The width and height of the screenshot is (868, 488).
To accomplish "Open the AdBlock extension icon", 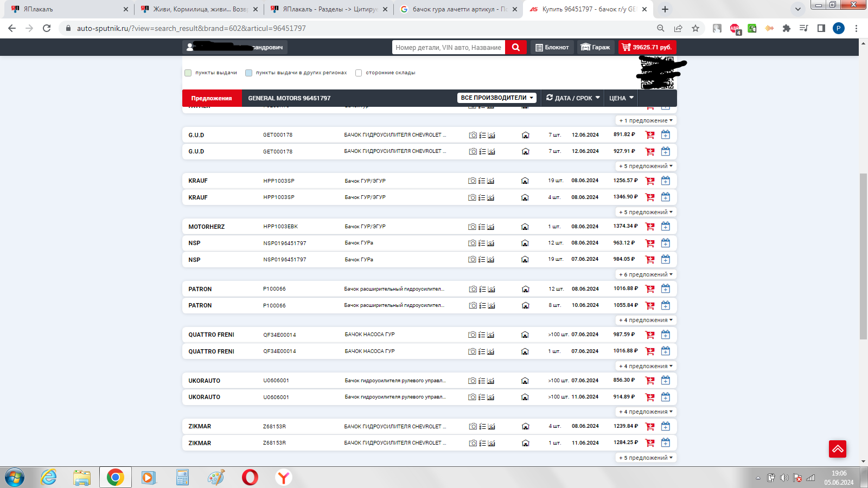I will (735, 28).
